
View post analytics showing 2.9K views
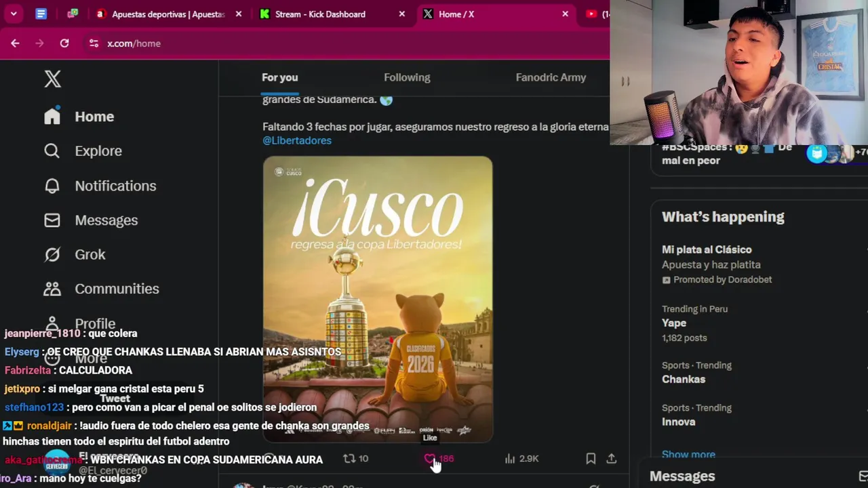coord(521,459)
